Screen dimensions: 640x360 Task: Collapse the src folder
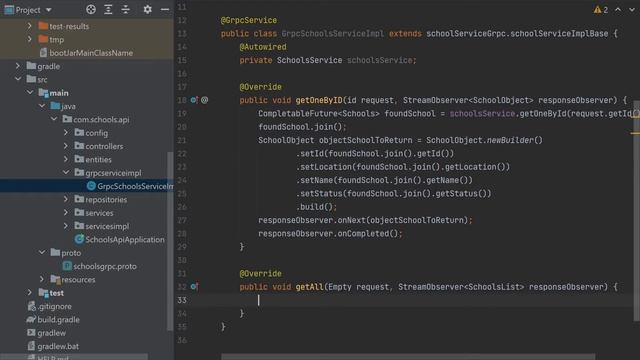[x=18, y=79]
